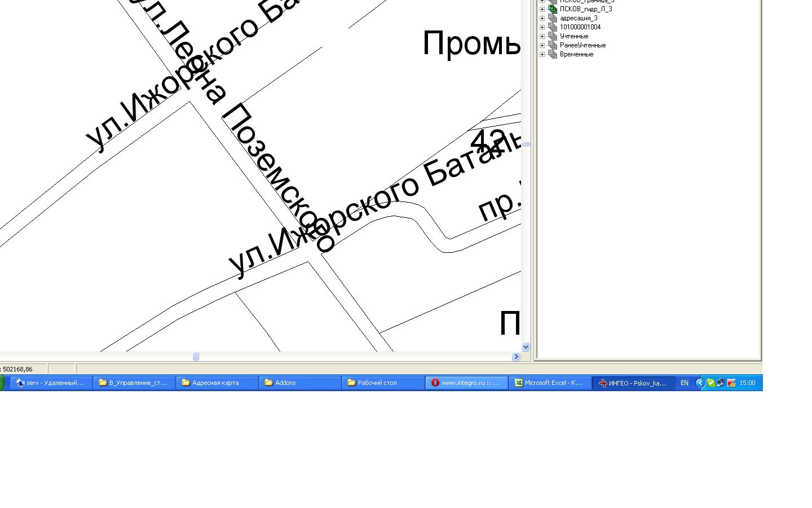Open Адресная карта folder from taskbar

point(217,383)
